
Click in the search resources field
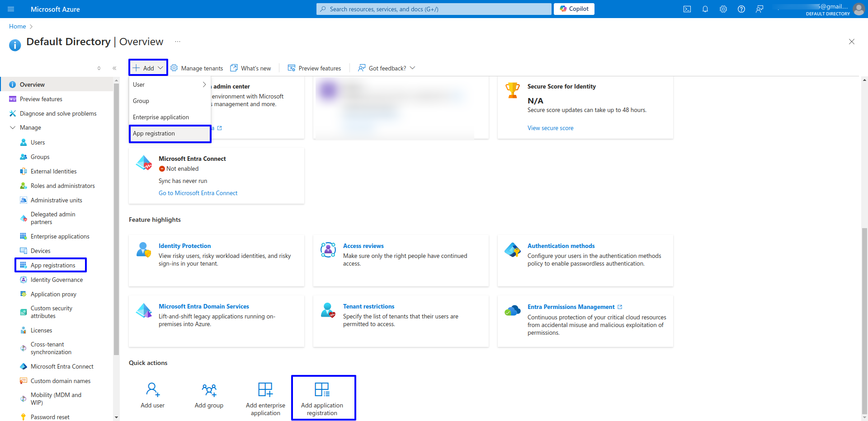click(x=434, y=9)
